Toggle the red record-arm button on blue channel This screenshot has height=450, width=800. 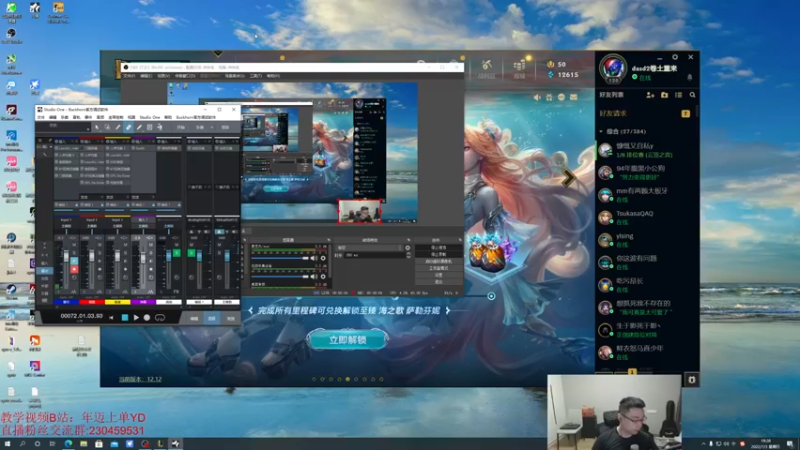[x=74, y=269]
